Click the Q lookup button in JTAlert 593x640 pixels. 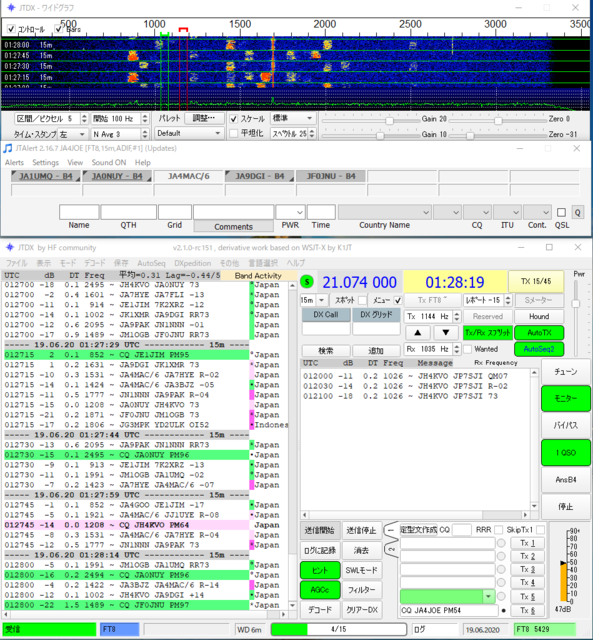[577, 213]
